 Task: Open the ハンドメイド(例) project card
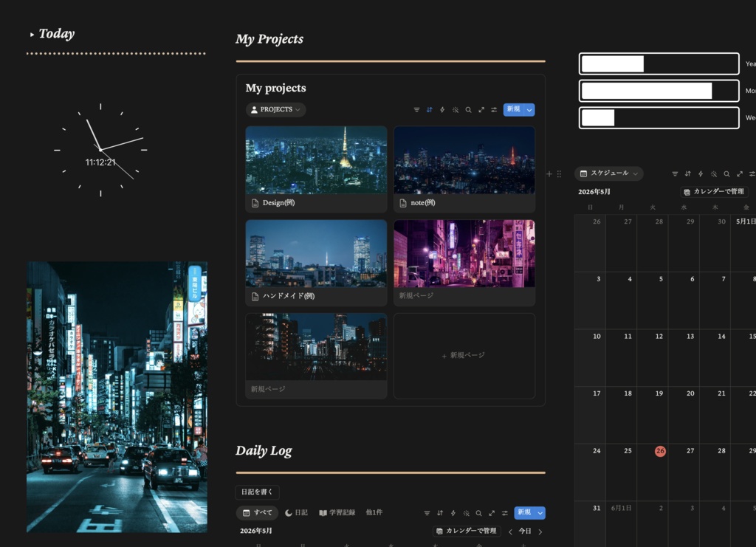pos(316,263)
